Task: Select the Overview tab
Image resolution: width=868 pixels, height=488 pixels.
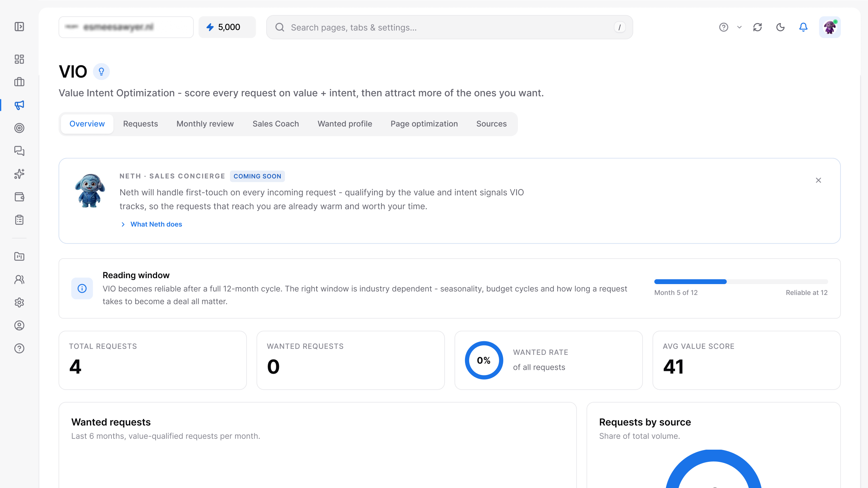Action: tap(87, 124)
